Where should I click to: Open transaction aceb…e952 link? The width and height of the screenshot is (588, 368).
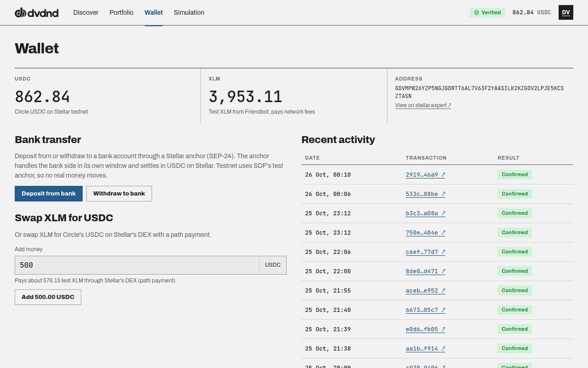(425, 291)
